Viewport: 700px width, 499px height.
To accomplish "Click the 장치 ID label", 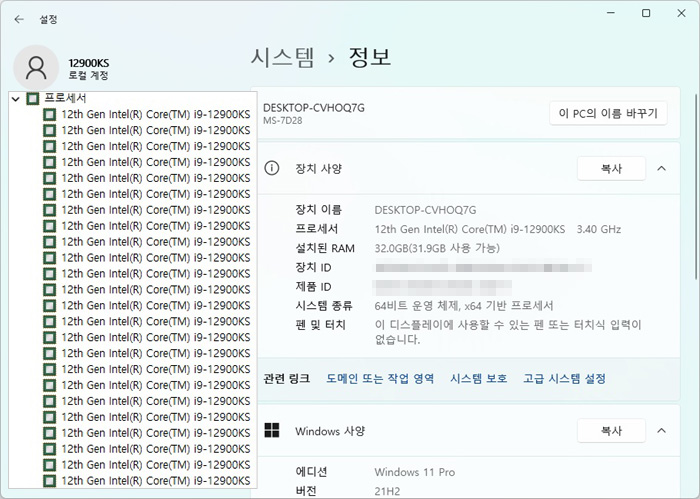I will (x=313, y=268).
